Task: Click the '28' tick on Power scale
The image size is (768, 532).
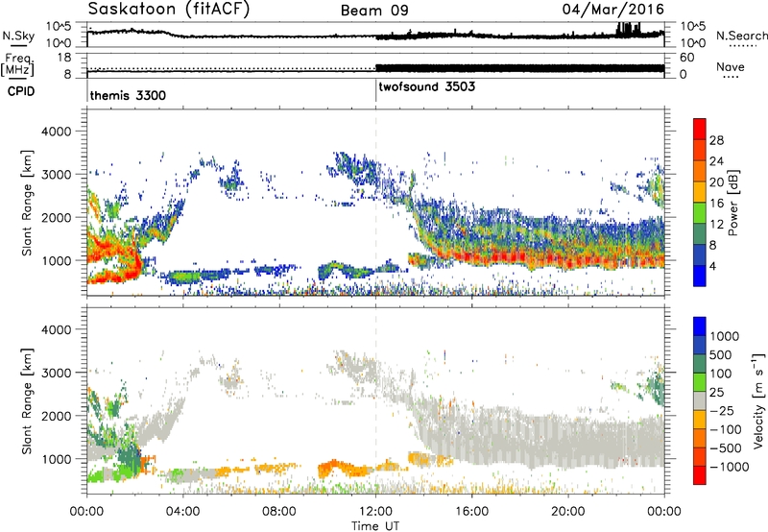Action: point(716,140)
